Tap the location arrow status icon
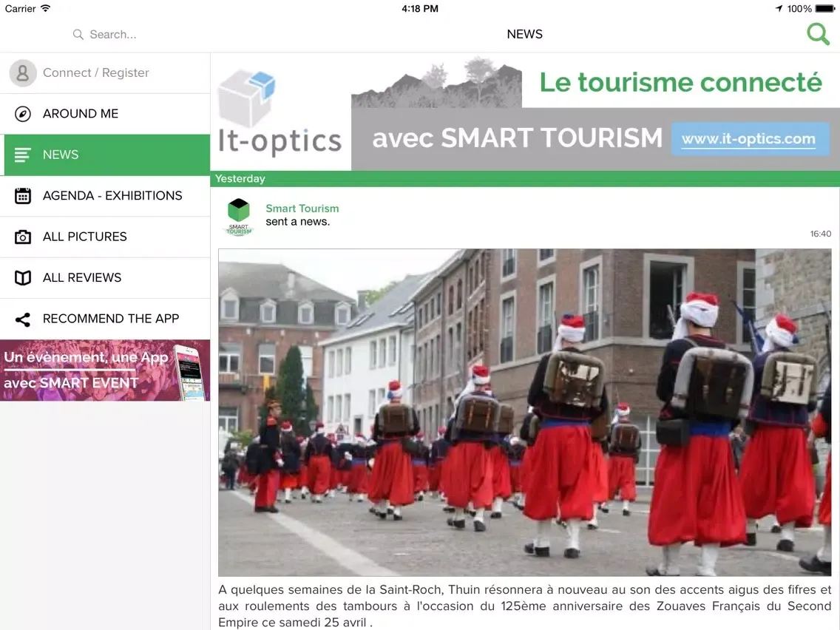840x630 pixels. pos(779,9)
